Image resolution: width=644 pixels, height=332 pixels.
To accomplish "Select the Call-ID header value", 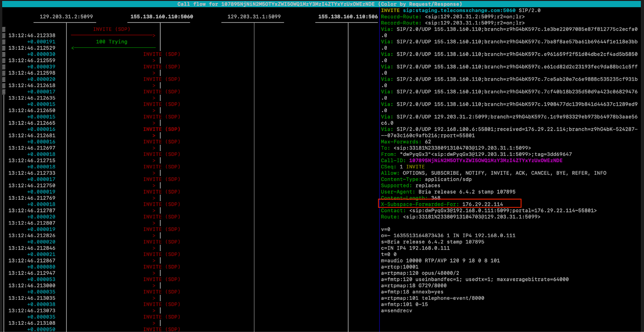I will 486,160.
